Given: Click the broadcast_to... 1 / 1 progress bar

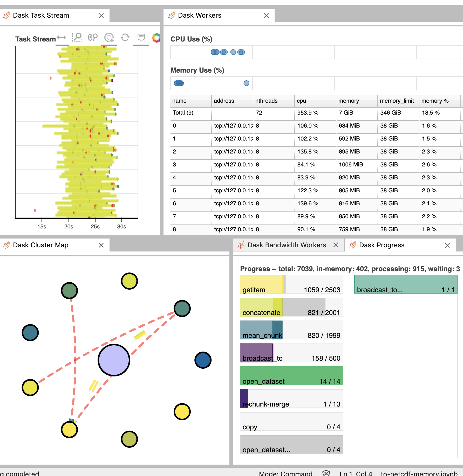Looking at the screenshot, I should click(406, 284).
